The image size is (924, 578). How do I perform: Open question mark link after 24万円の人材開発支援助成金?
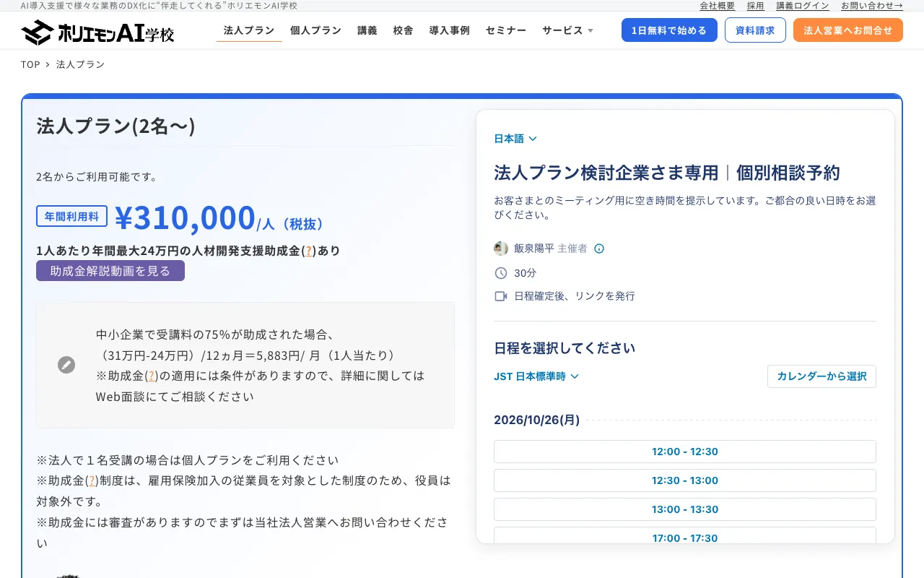click(x=308, y=251)
